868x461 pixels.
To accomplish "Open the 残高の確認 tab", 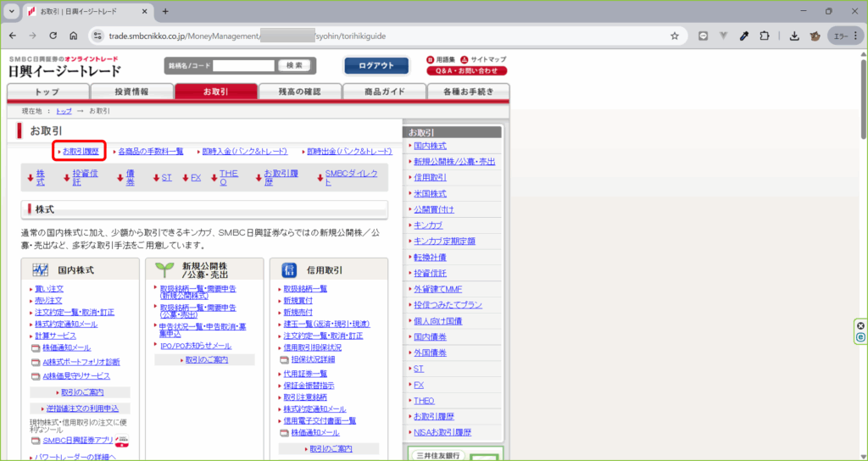I will (299, 92).
